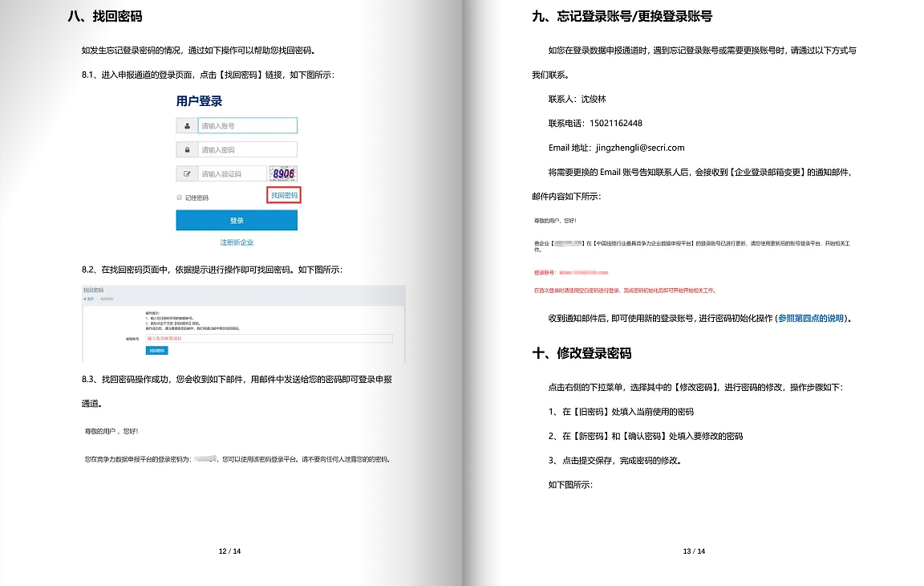Click the 如下图所示: line on page 13

click(x=570, y=485)
